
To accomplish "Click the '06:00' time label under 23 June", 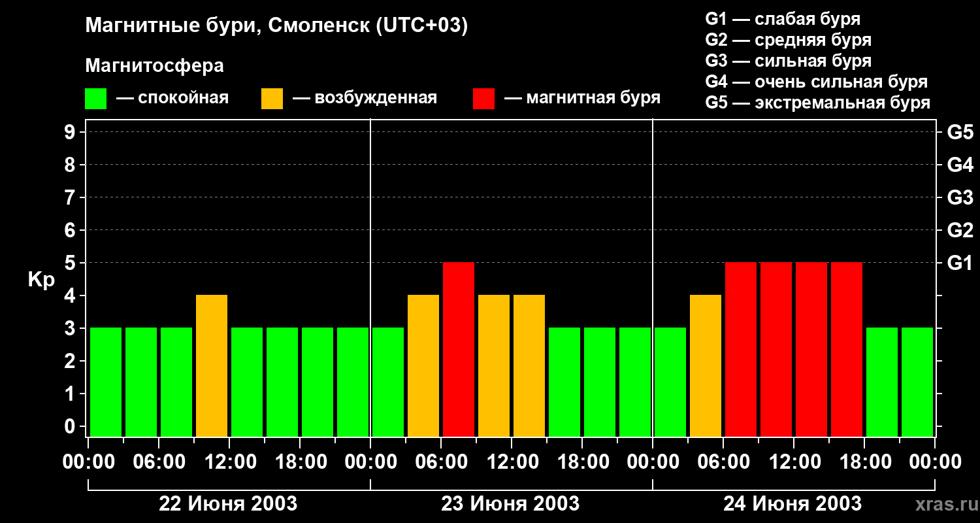I will tap(441, 462).
